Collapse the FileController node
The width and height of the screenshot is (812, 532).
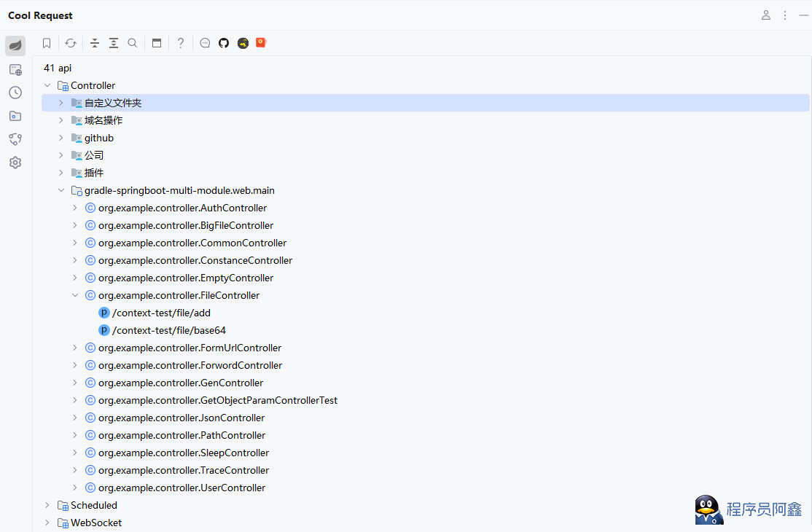click(x=74, y=295)
